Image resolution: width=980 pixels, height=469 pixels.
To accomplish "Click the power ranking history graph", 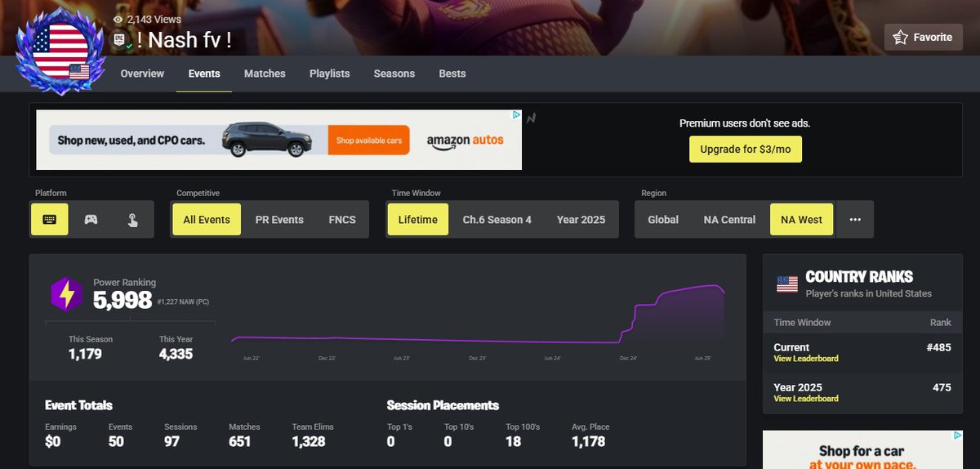I will point(478,315).
